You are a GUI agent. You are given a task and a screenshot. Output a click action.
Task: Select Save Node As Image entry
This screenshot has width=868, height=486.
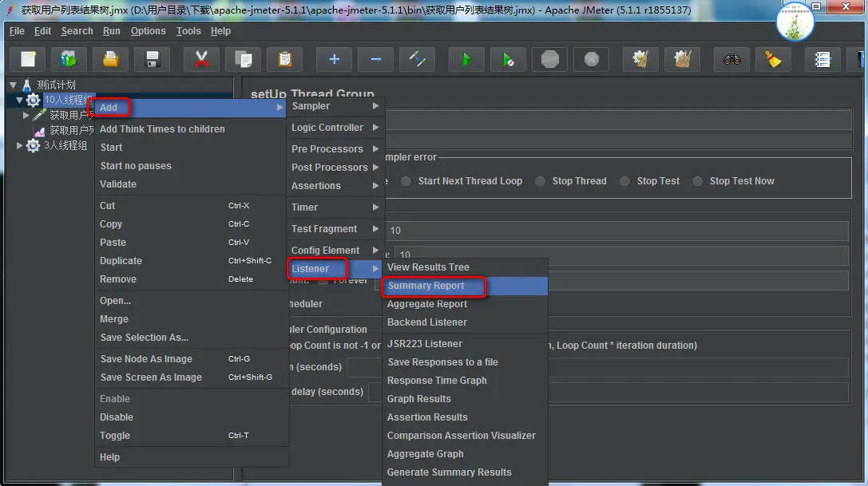pos(191,358)
